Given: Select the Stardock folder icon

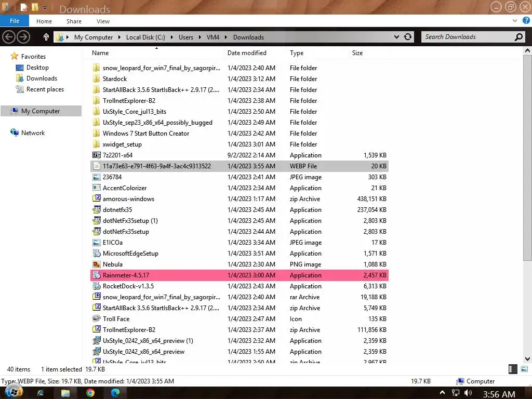Looking at the screenshot, I should tap(96, 79).
